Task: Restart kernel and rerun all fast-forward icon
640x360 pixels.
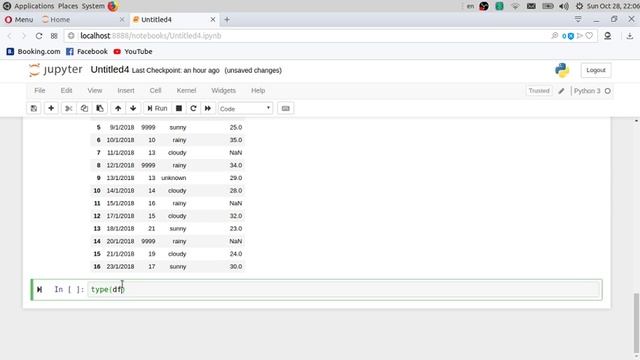Action: tap(208, 109)
